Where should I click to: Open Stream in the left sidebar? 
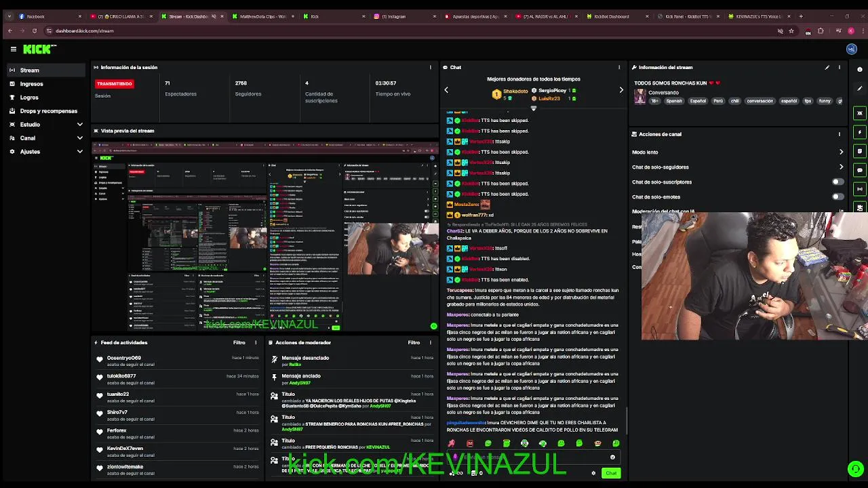coord(45,70)
